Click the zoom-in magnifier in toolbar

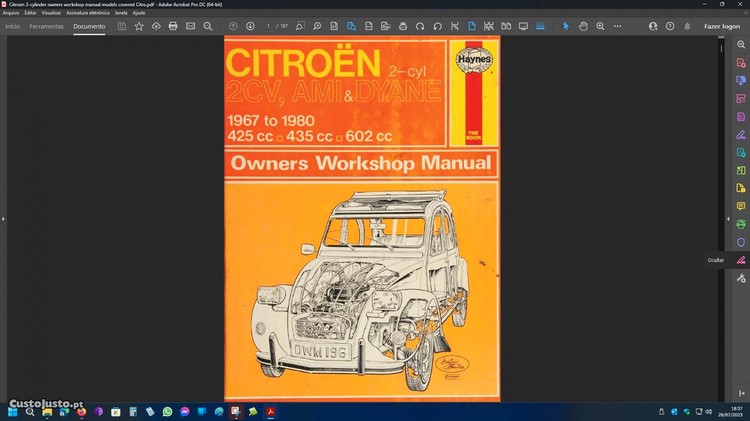(x=600, y=26)
